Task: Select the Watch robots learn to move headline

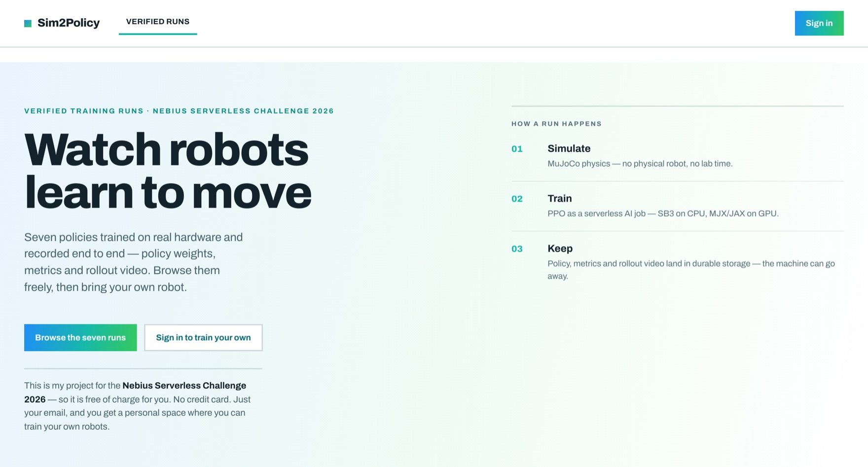Action: tap(168, 171)
